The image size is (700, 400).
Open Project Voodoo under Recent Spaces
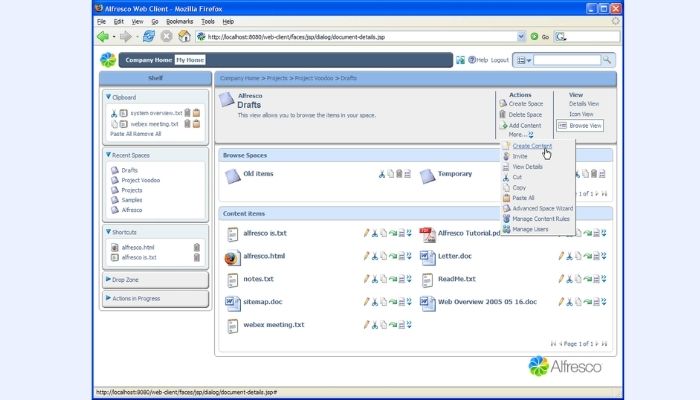(141, 180)
